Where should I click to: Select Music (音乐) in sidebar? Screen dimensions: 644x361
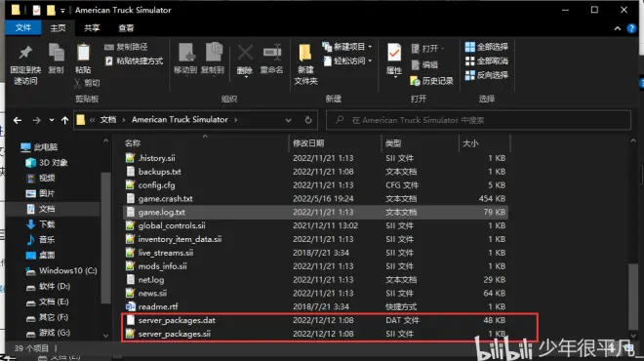click(41, 239)
